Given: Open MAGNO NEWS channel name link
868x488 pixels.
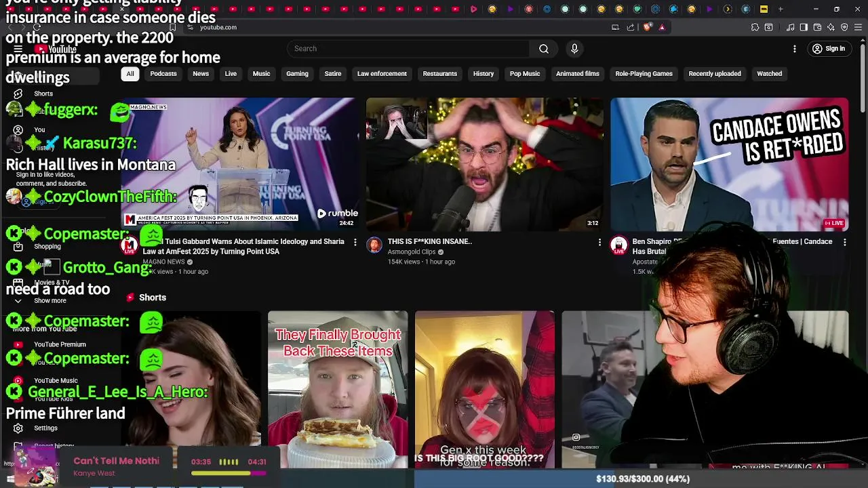Looking at the screenshot, I should (163, 262).
